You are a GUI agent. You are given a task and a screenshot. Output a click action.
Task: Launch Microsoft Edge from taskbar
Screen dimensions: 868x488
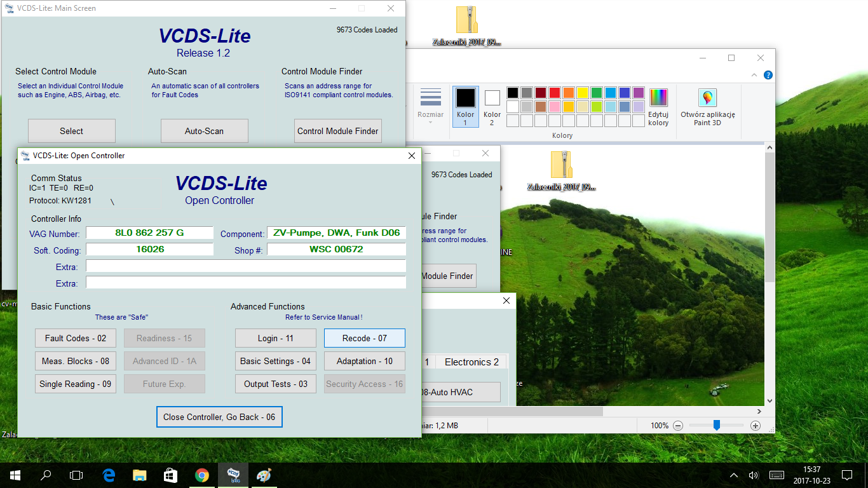coord(109,475)
